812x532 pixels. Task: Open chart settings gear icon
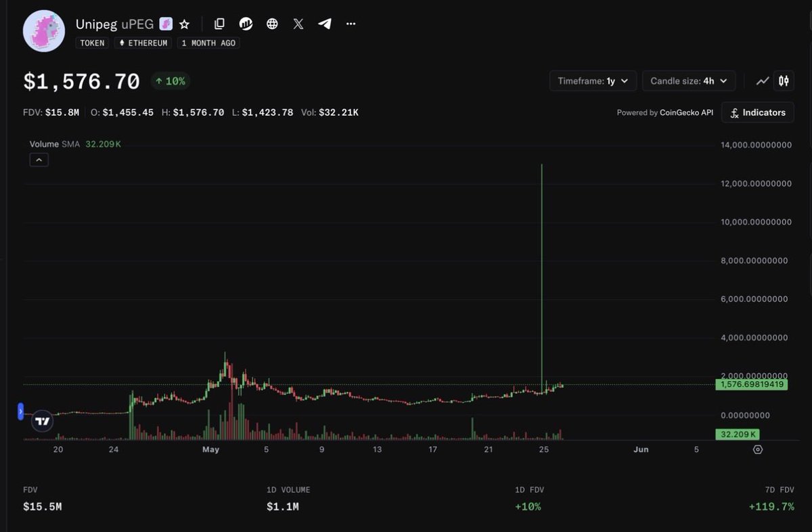[x=758, y=449]
